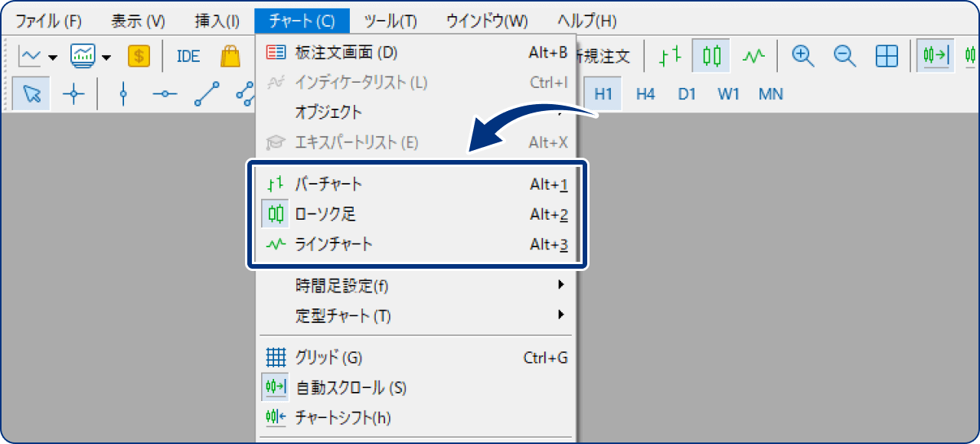Open the ツール menu
Image resolution: width=980 pixels, height=444 pixels.
391,21
